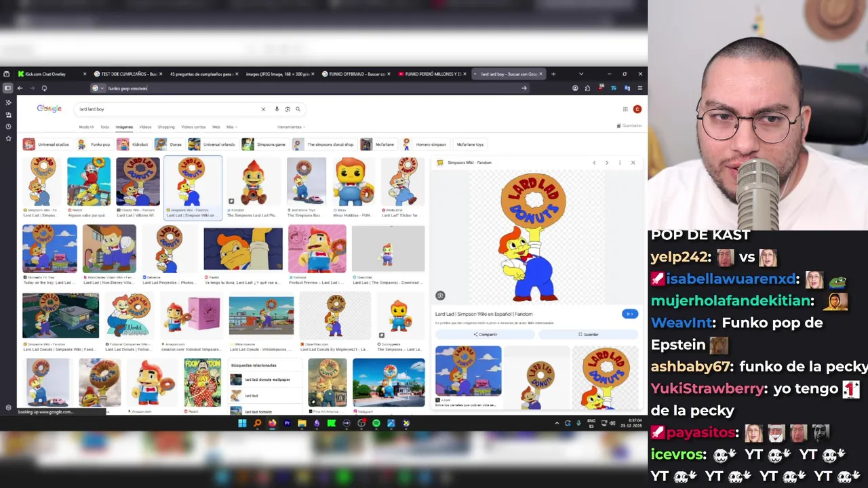Open sidebar history clock icon
Image resolution: width=868 pixels, height=488 pixels.
pos(8,127)
